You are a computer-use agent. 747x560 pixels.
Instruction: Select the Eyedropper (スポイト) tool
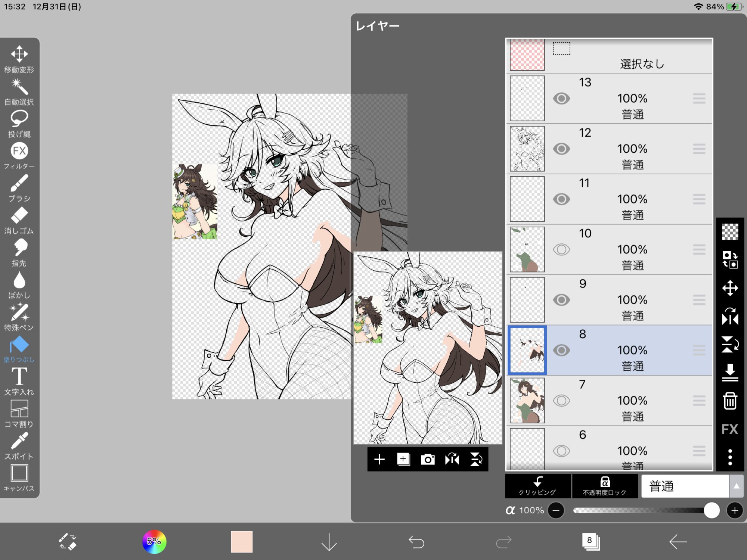point(19,446)
